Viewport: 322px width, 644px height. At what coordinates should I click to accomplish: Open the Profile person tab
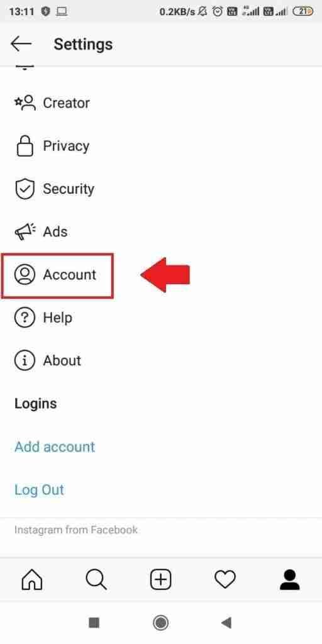coord(289,580)
